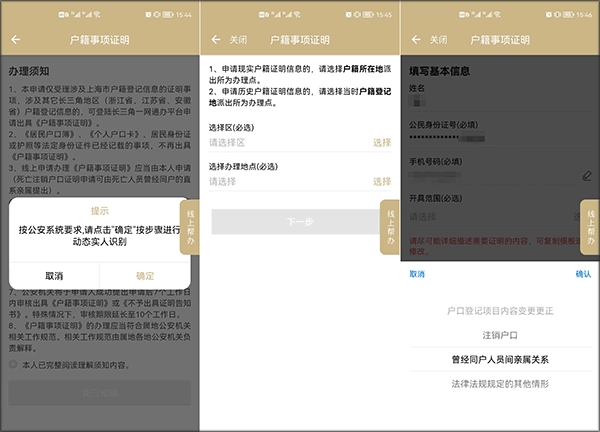
Task: Tap the 下一步 button
Action: coord(299,221)
